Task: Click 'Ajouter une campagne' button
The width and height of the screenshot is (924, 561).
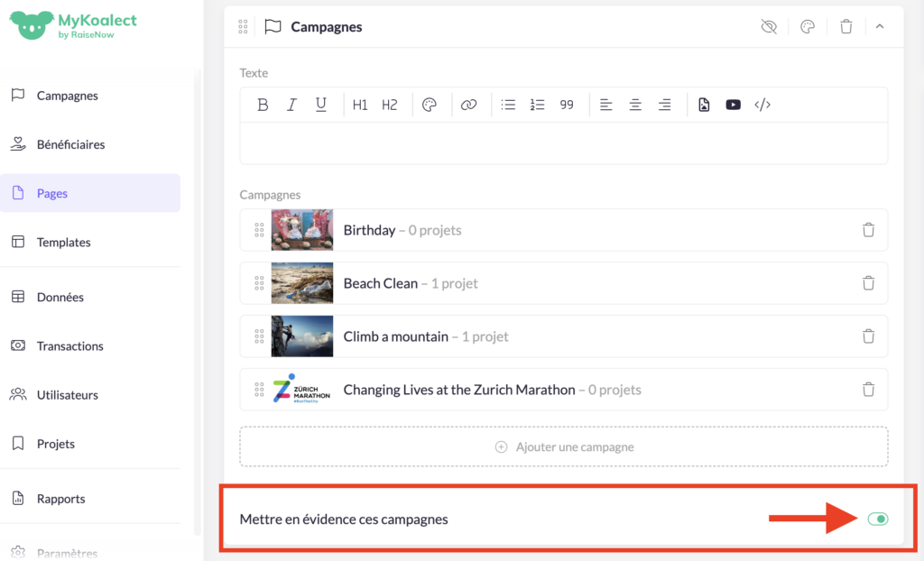Action: [564, 446]
